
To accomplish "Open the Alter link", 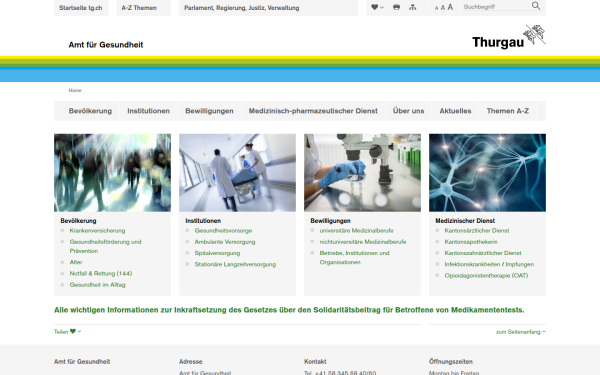I will 76,262.
